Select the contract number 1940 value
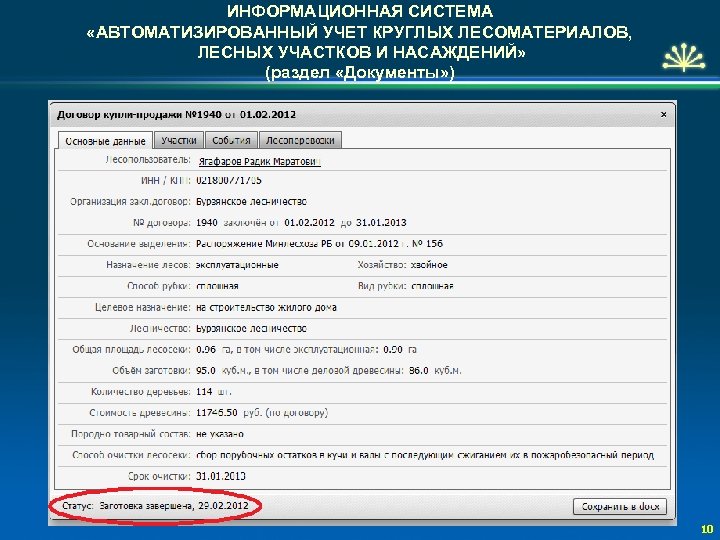 pos(207,223)
